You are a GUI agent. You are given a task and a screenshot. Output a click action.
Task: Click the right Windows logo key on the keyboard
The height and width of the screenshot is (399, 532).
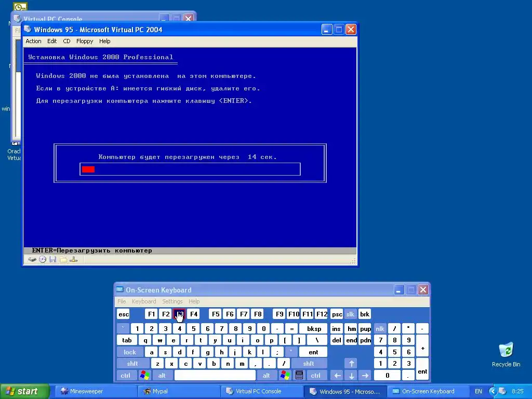coord(285,375)
